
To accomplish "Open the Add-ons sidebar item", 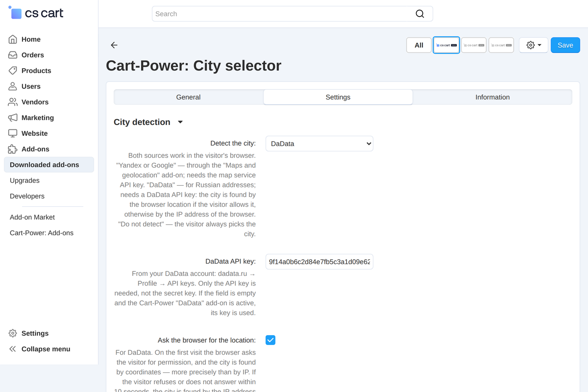I will (x=35, y=149).
